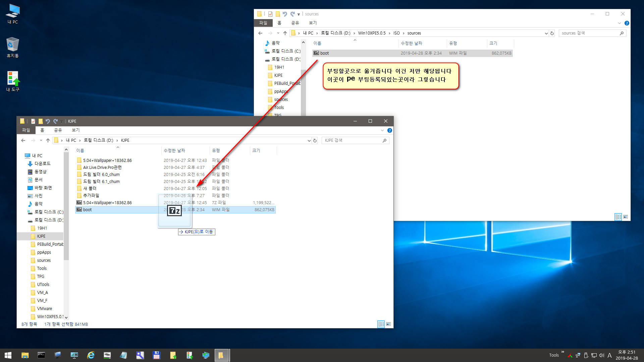Image resolution: width=644 pixels, height=362 pixels.
Task: Open address history dropdown in KJPE window
Action: 309,140
